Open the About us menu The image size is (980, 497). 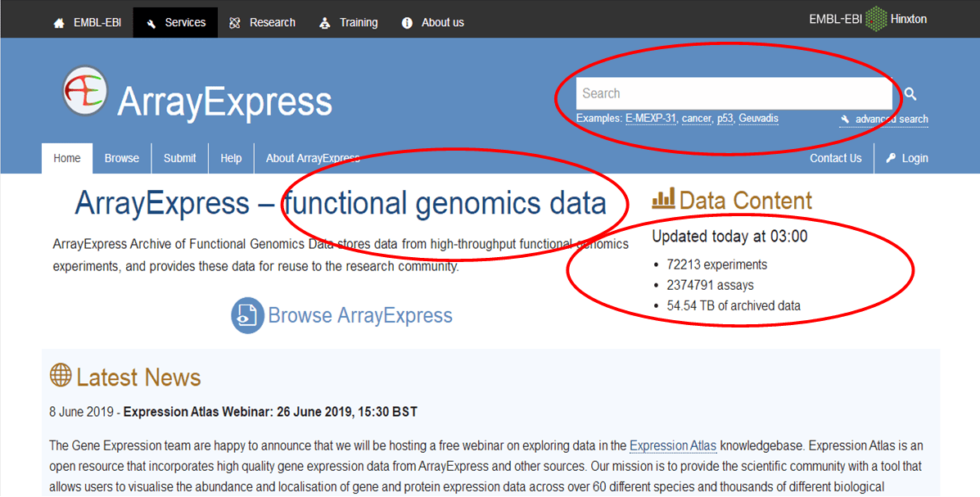433,22
